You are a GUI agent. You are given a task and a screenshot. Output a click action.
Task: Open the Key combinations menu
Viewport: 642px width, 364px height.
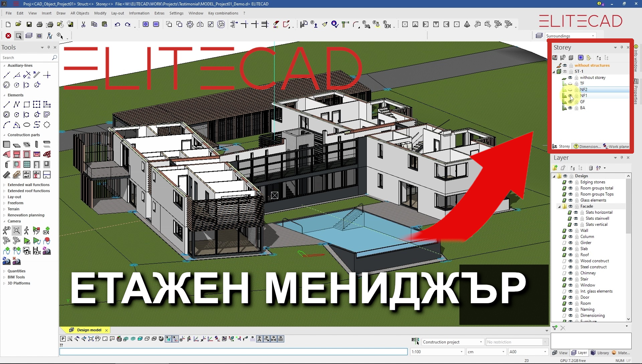(x=223, y=13)
